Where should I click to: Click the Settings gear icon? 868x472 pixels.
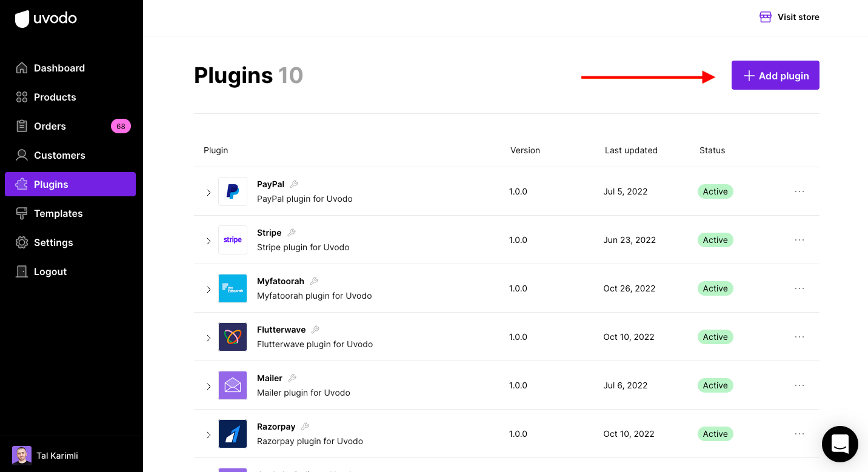22,242
